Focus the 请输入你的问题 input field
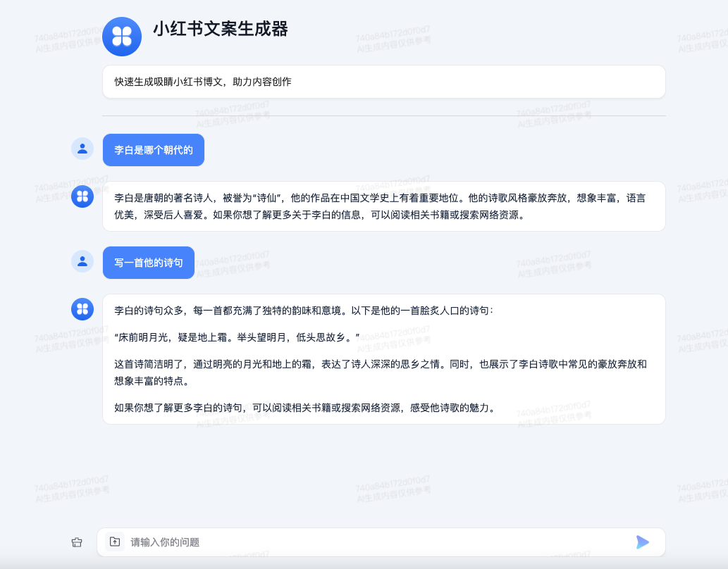The height and width of the screenshot is (569, 728). [x=381, y=542]
